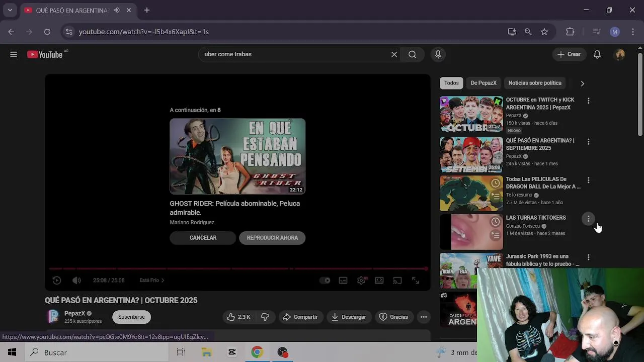
Task: Click REPRODUCIR AHORA button
Action: click(272, 238)
